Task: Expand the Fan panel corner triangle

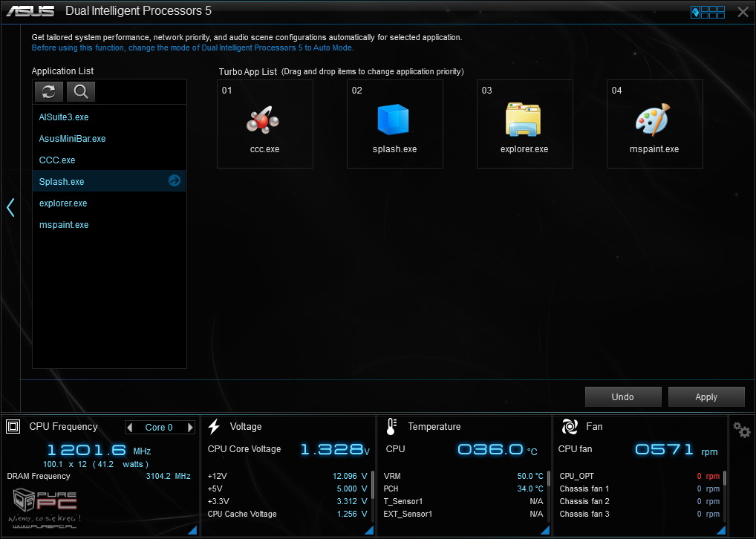Action: pyautogui.click(x=721, y=530)
